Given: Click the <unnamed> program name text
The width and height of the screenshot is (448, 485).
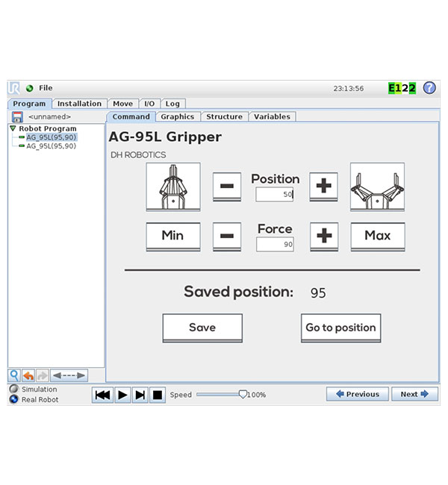Looking at the screenshot, I should tap(50, 117).
